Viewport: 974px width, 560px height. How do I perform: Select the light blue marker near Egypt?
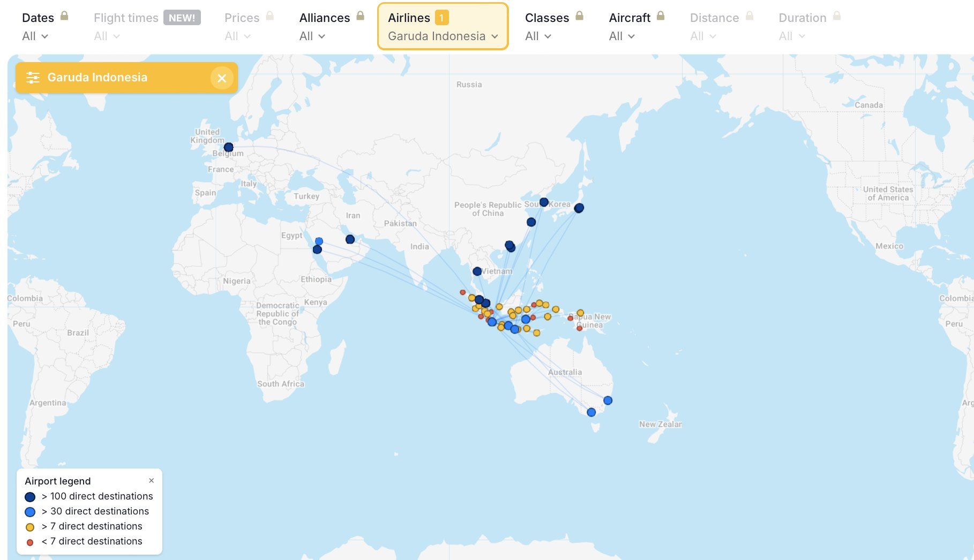click(319, 241)
